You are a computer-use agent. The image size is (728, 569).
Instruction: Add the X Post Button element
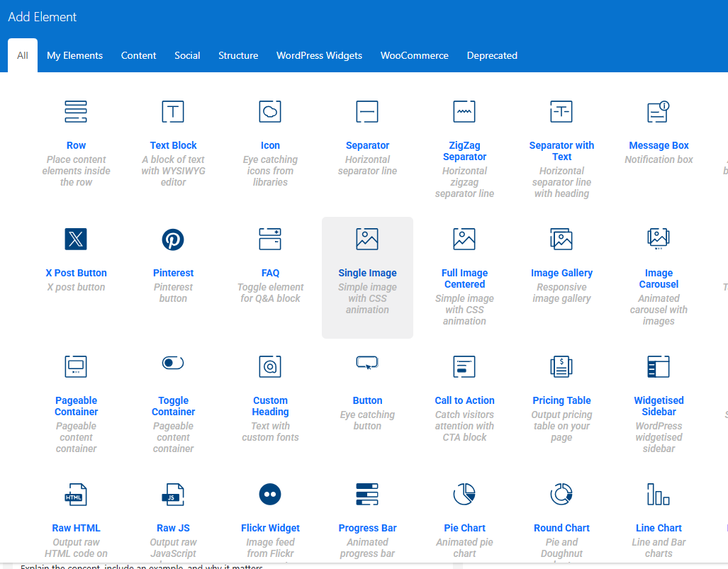pos(76,273)
